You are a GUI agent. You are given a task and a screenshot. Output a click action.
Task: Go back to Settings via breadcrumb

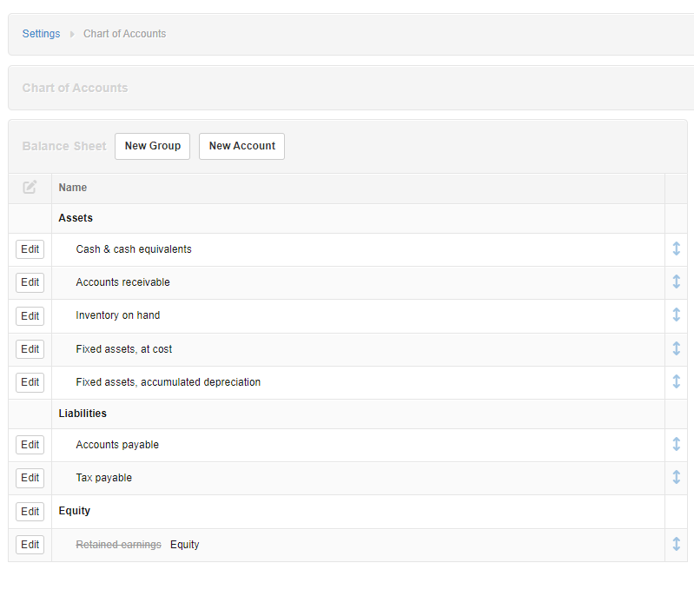41,34
